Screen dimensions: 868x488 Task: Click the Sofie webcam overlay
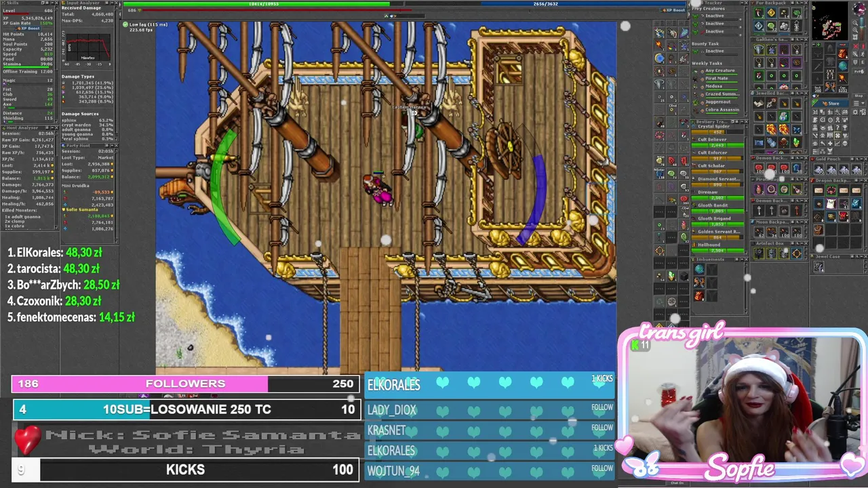tap(741, 407)
